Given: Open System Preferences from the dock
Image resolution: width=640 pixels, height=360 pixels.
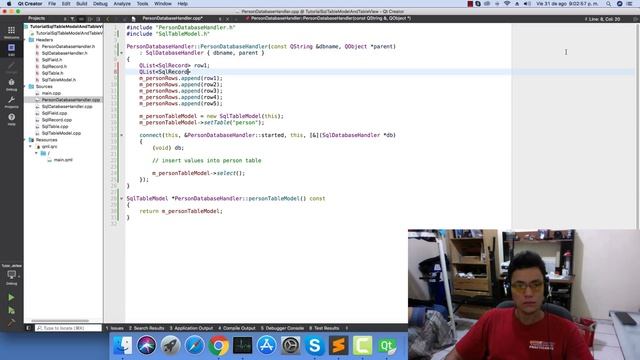Looking at the screenshot, I should [x=291, y=346].
